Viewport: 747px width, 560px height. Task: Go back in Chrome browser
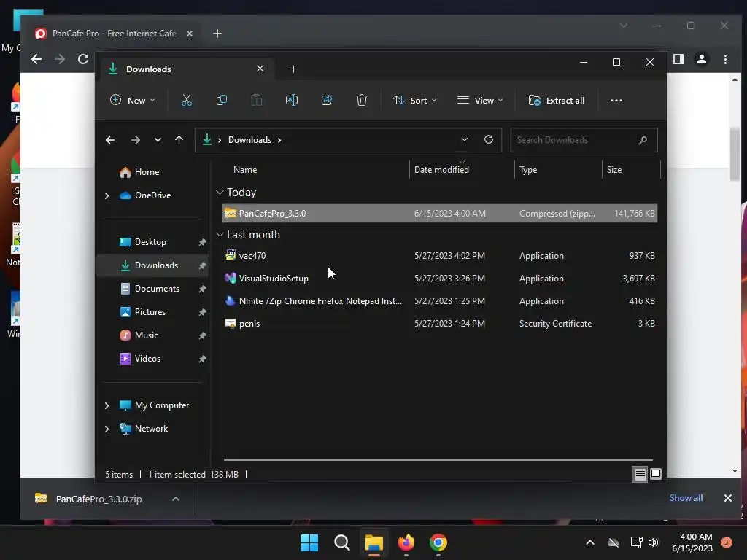tap(36, 59)
